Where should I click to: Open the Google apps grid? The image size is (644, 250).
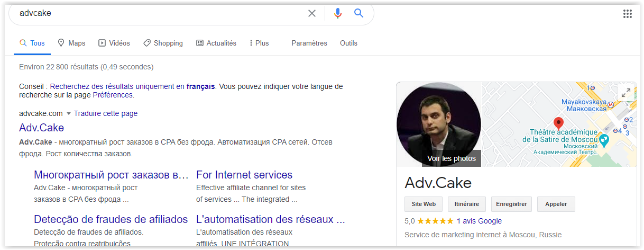click(x=628, y=14)
